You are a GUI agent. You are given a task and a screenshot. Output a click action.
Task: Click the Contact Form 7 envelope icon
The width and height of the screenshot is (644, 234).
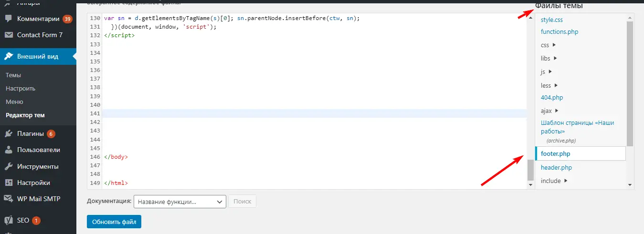coord(9,35)
